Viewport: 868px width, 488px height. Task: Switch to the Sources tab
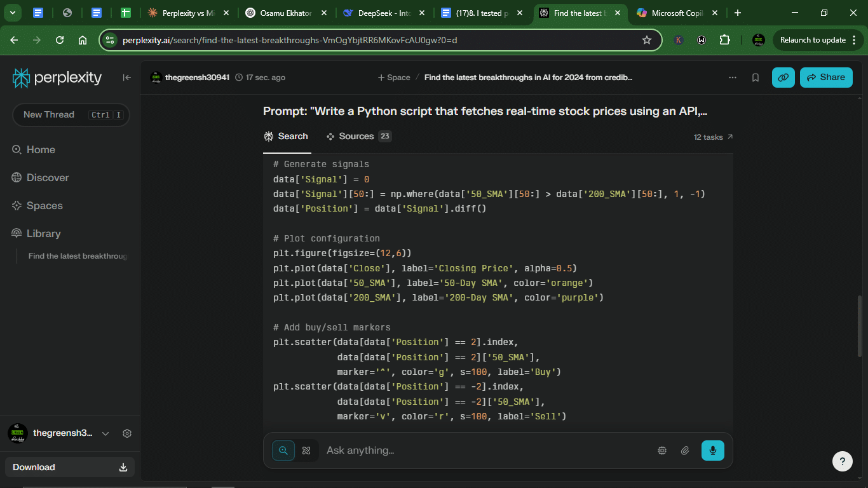pyautogui.click(x=358, y=137)
